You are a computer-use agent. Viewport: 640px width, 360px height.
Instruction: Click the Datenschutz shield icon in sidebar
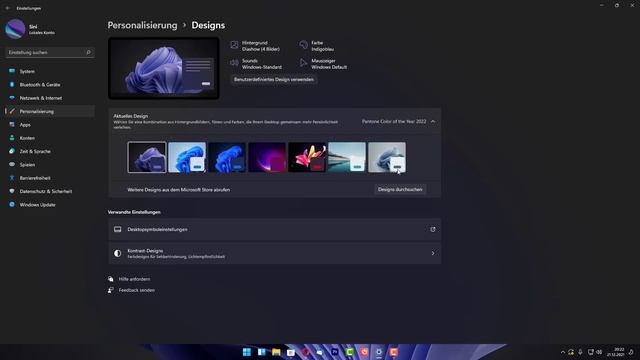(12, 191)
